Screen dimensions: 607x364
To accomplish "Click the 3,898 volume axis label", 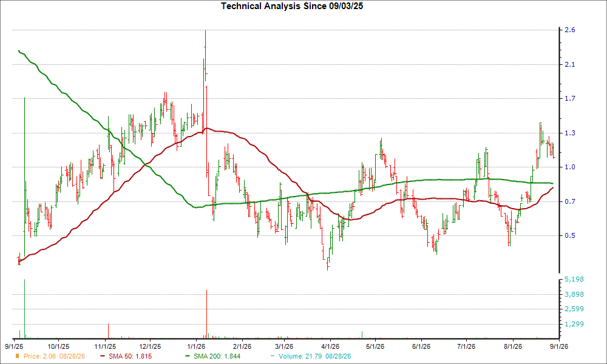I will pos(574,294).
